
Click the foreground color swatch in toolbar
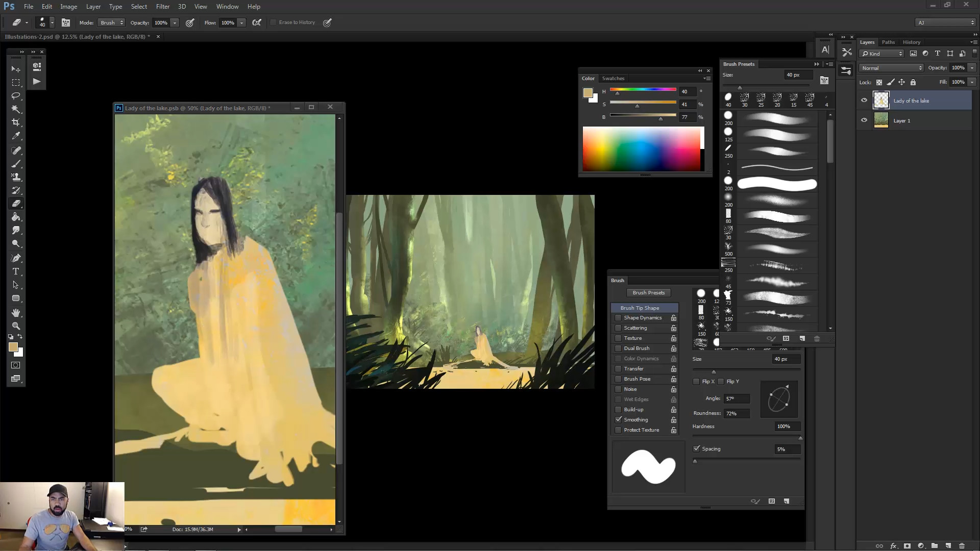pos(13,347)
